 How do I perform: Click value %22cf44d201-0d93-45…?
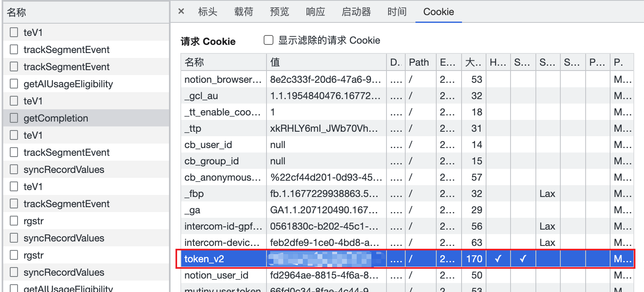(326, 177)
